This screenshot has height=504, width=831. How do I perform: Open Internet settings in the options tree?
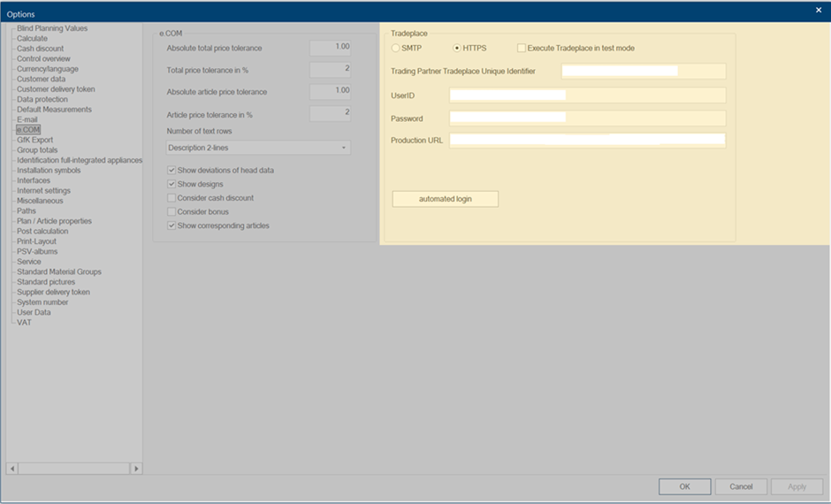43,191
